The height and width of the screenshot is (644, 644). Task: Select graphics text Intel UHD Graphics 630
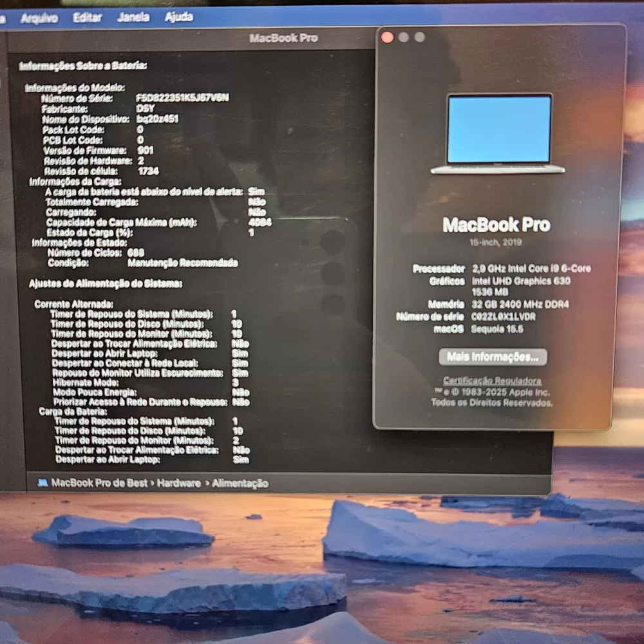(521, 281)
